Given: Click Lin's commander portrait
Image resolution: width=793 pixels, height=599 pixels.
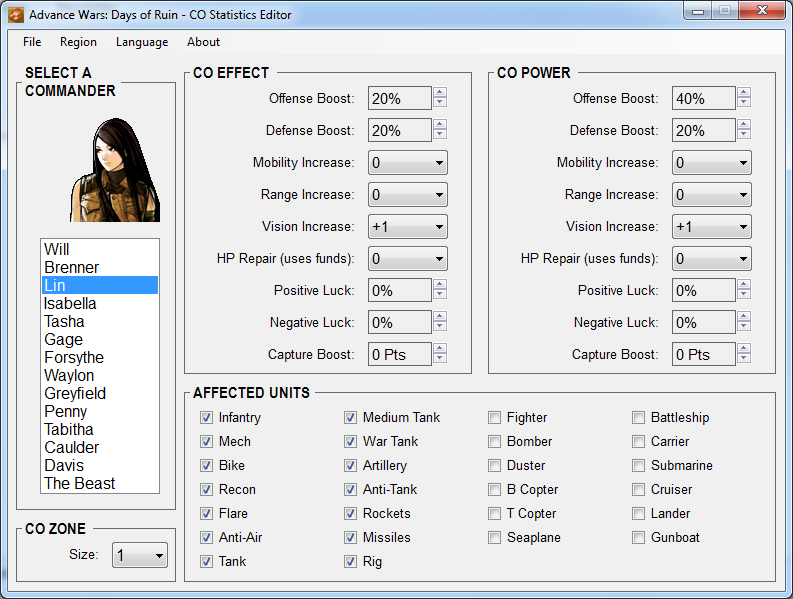Looking at the screenshot, I should tap(115, 168).
